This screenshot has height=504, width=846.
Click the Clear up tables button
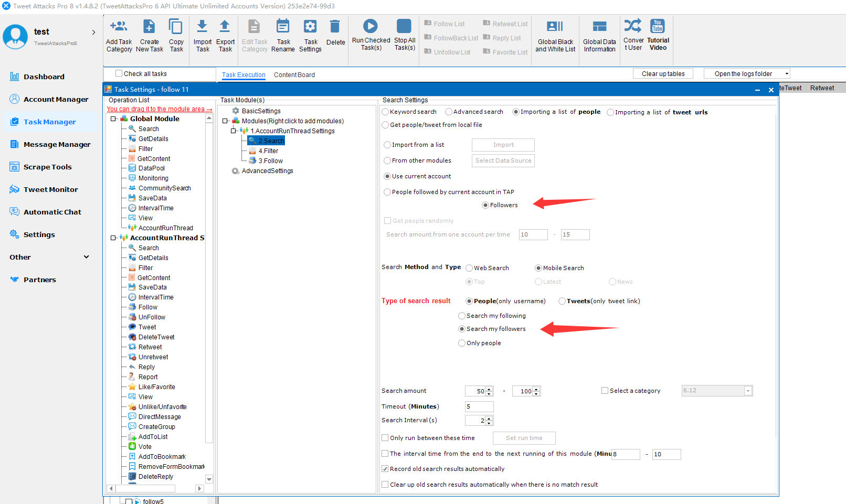(663, 74)
